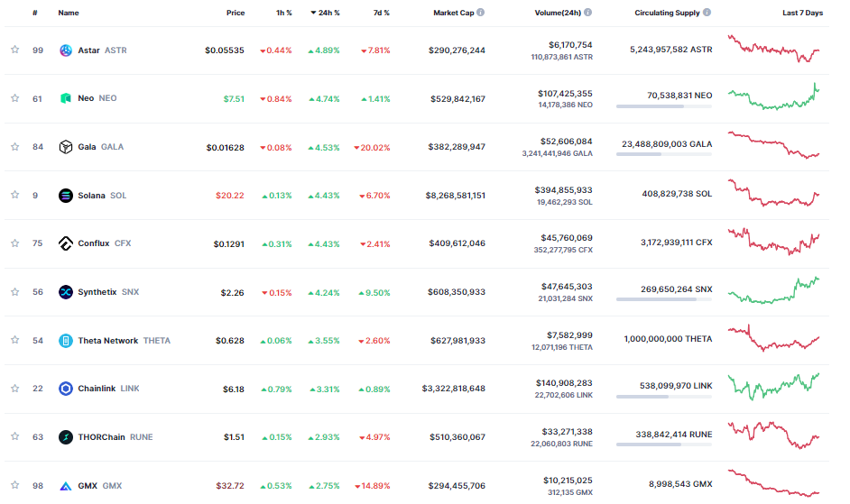Viewport: 850px width, 504px height.
Task: Click Conflux CFX name link
Action: (104, 243)
